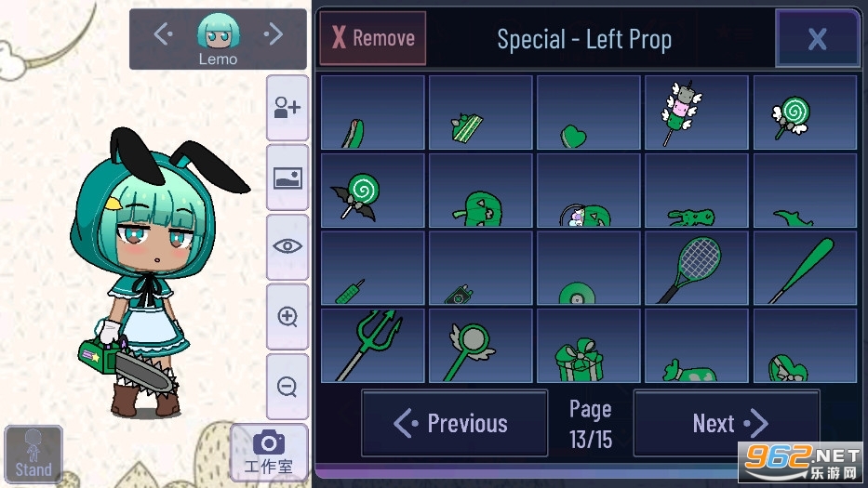Screen dimensions: 868x488
Task: Toggle the Stand pose button
Action: click(x=33, y=454)
